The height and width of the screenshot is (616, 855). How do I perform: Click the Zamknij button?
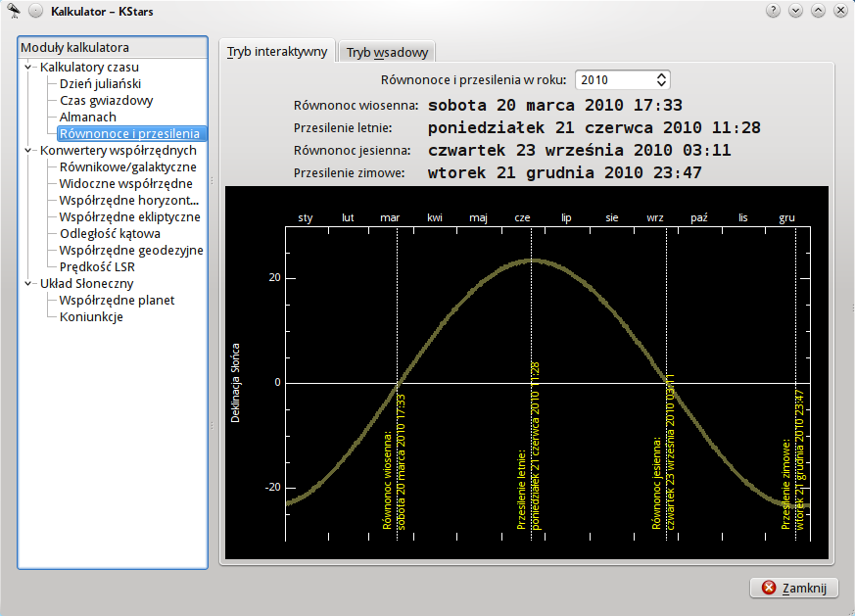click(794, 588)
